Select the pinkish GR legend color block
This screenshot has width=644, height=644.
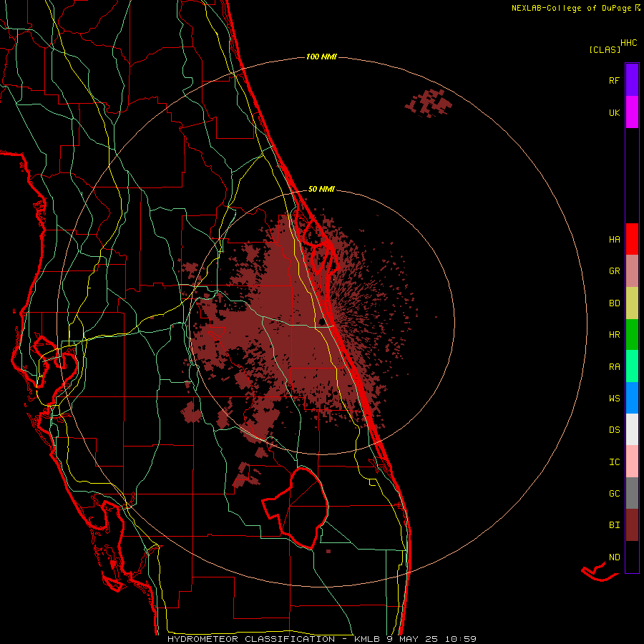pos(632,271)
